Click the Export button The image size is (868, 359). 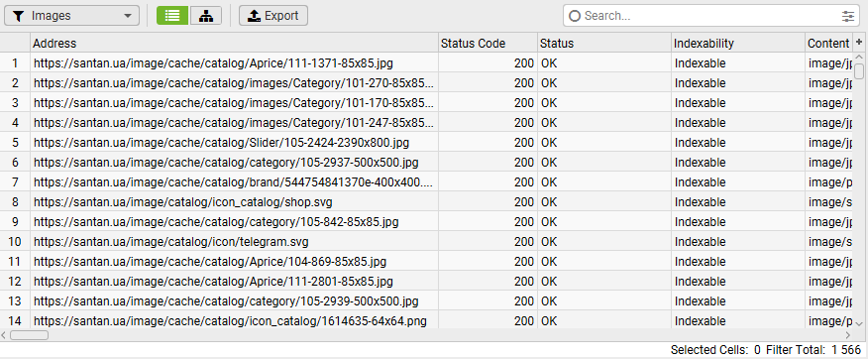(x=273, y=16)
